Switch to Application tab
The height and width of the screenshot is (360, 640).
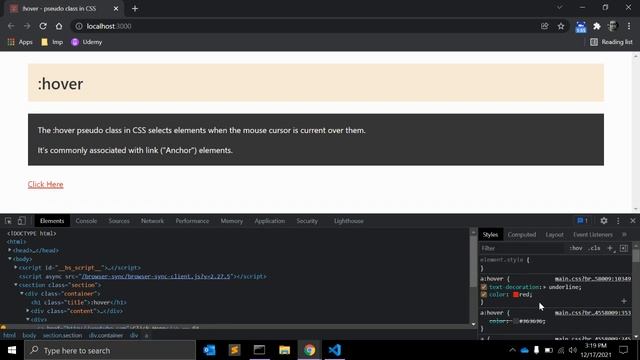click(x=269, y=221)
